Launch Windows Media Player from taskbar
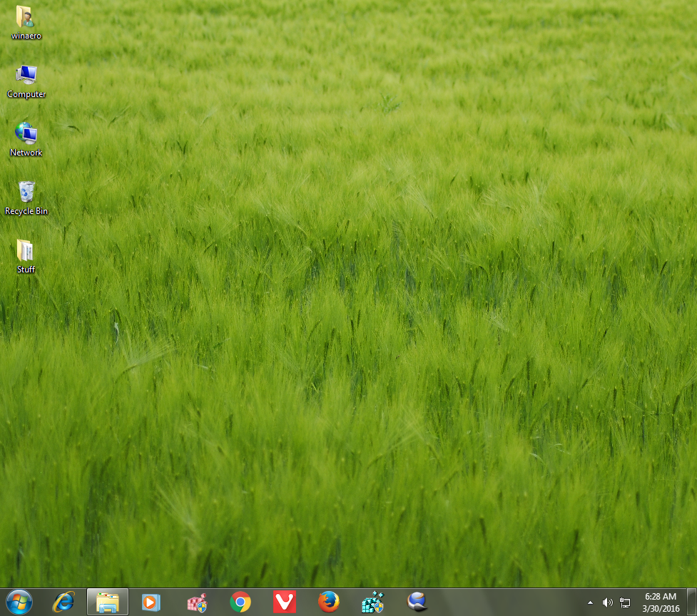 pos(151,602)
